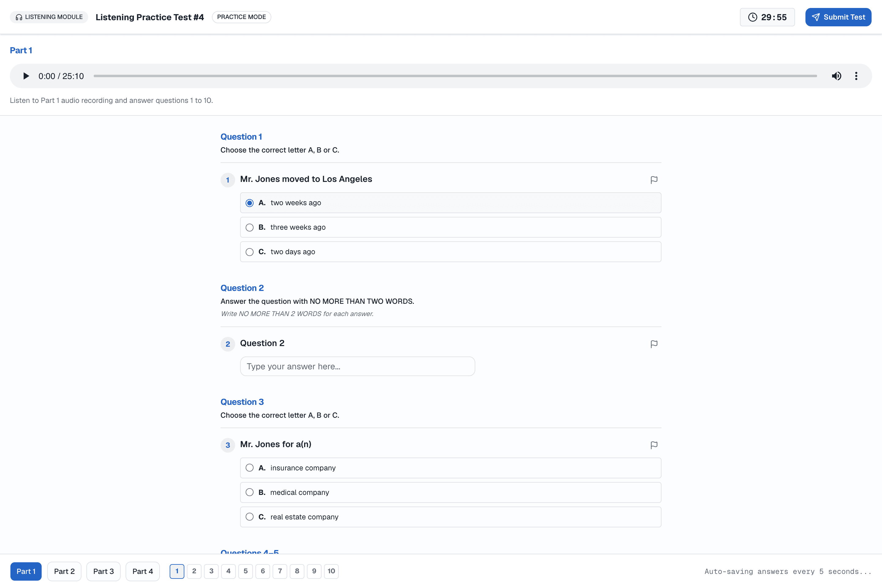The image size is (882, 588).
Task: Select option B three weeks ago
Action: coord(450,227)
